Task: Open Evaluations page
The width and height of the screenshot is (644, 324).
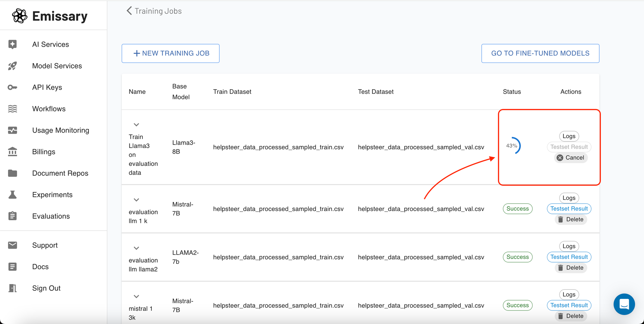Action: (x=53, y=216)
